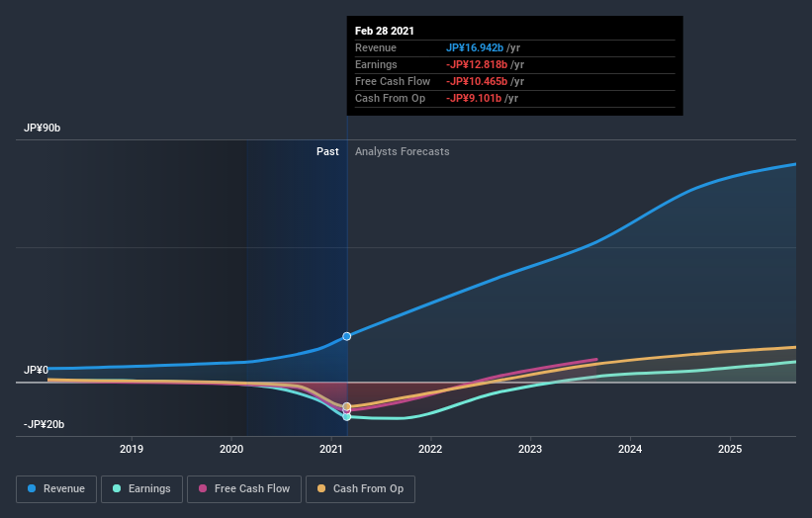This screenshot has height=518, width=812.
Task: Click the blue dot in Revenue legend
Action: coord(32,488)
